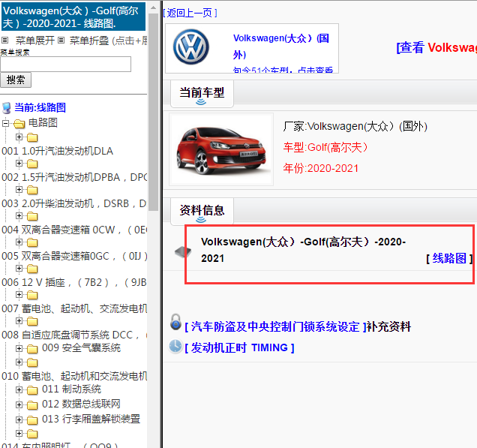Click the 菜单折叠 collapse-all icon
The image size is (477, 448).
click(61, 41)
